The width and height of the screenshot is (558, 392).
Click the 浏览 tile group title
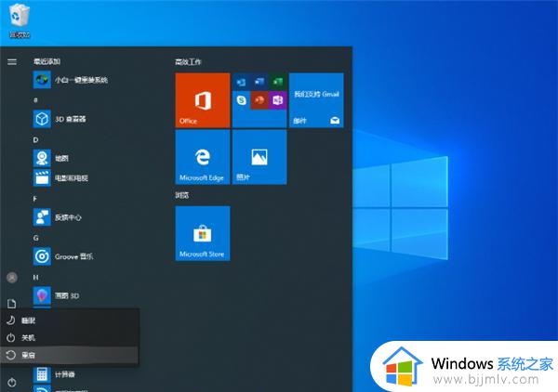coord(182,195)
